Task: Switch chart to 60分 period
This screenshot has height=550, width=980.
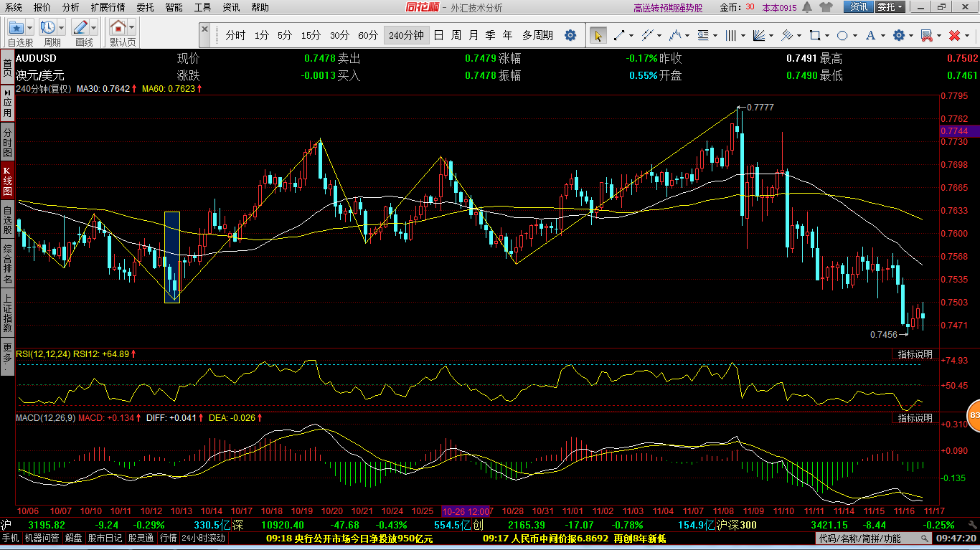Action: click(368, 35)
